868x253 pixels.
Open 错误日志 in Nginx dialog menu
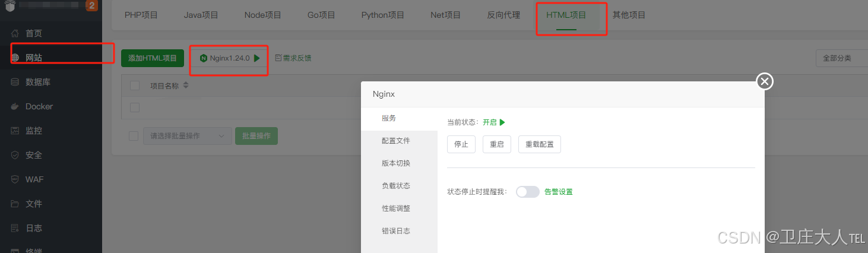[399, 231]
